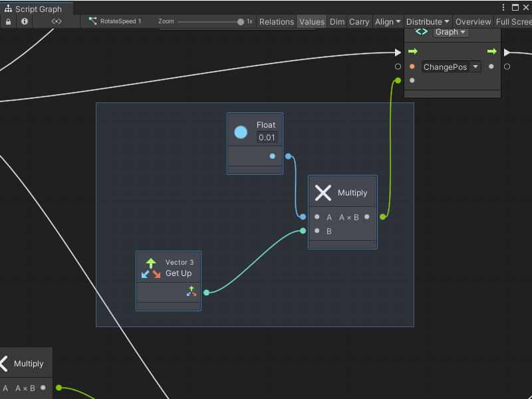Open the Graph dropdown on the graph node
The width and height of the screenshot is (532, 399).
tap(450, 31)
